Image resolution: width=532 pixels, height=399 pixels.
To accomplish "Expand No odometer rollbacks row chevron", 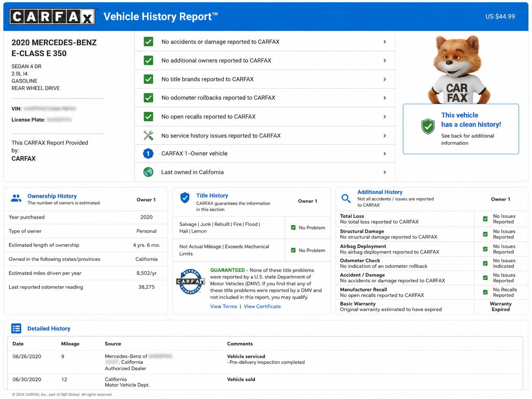I will point(385,98).
